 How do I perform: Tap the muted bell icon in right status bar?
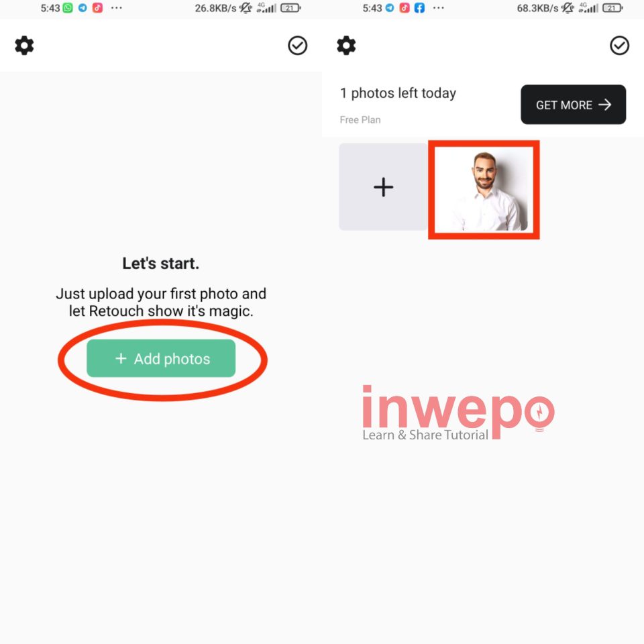pos(568,8)
